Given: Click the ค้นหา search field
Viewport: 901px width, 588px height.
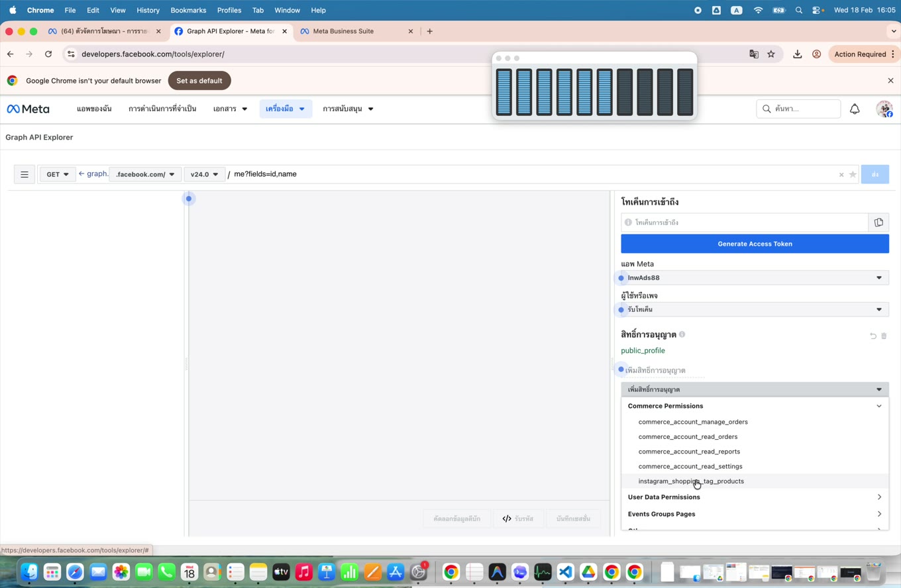Looking at the screenshot, I should coord(798,109).
